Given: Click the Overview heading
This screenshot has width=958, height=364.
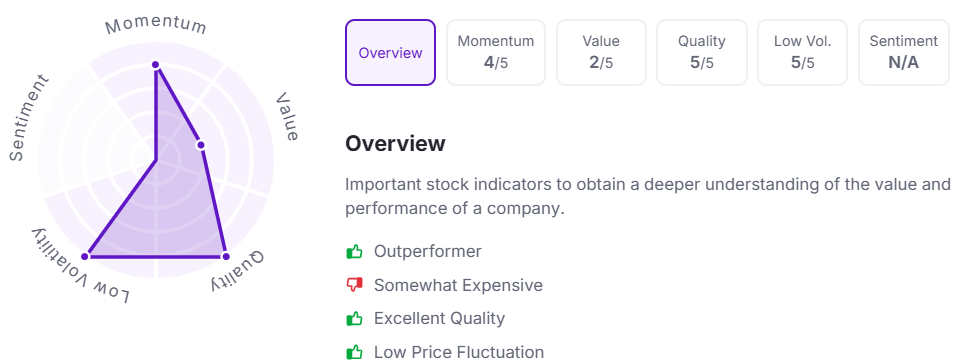Looking at the screenshot, I should click(x=395, y=144).
